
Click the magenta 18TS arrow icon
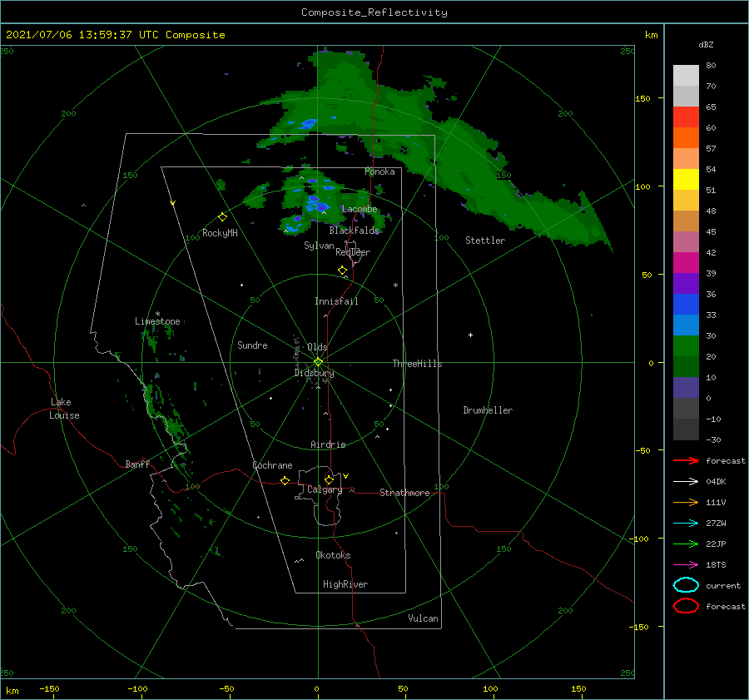686,565
